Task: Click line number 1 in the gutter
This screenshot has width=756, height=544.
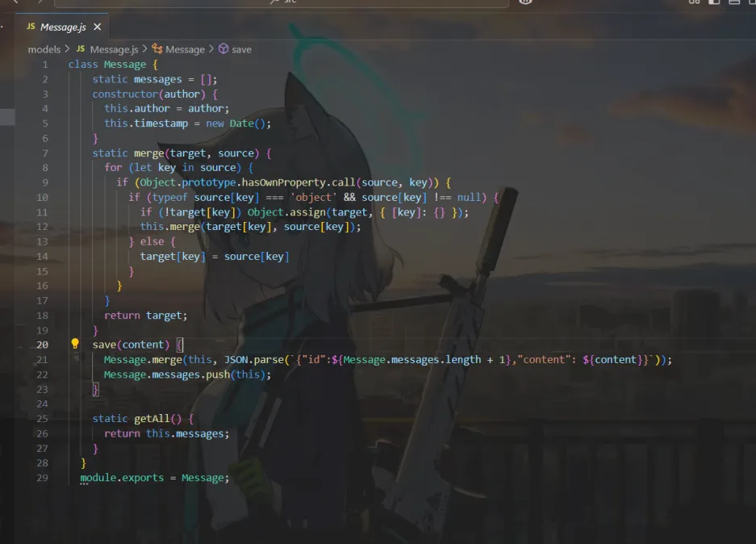Action: tap(45, 65)
